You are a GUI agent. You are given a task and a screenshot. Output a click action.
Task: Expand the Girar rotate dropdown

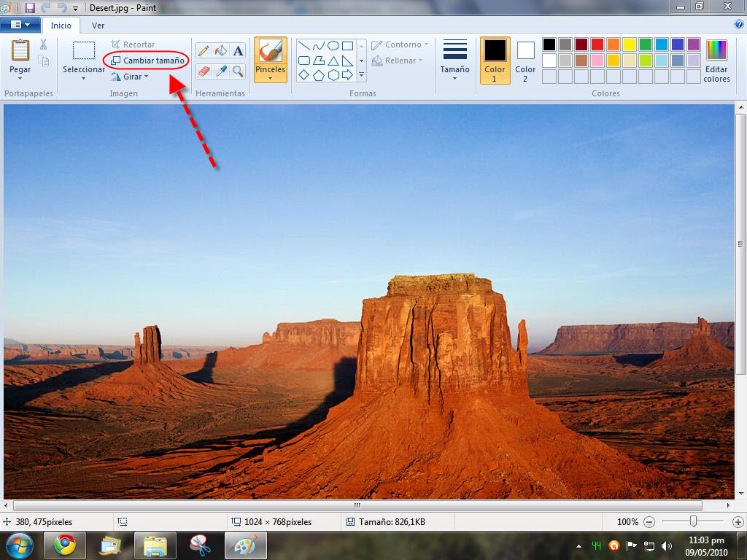point(131,77)
